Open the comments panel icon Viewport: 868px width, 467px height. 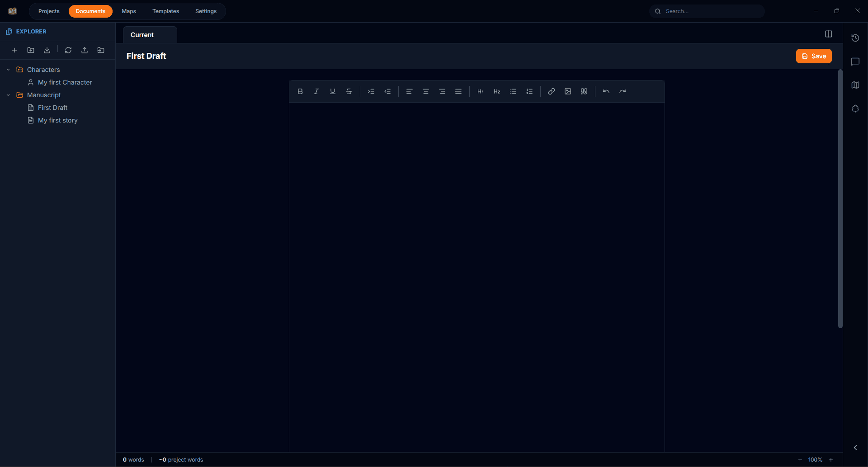coord(856,61)
